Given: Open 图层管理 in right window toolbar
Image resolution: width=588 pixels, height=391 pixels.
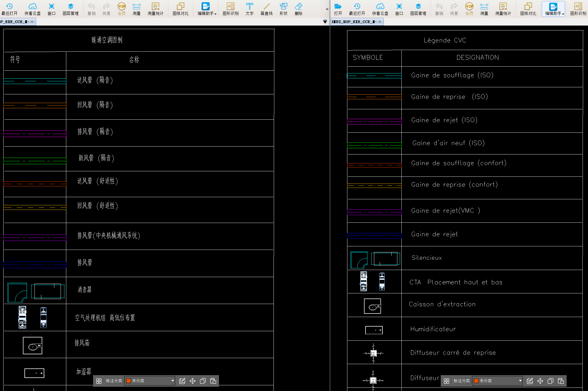Looking at the screenshot, I should 418,9.
